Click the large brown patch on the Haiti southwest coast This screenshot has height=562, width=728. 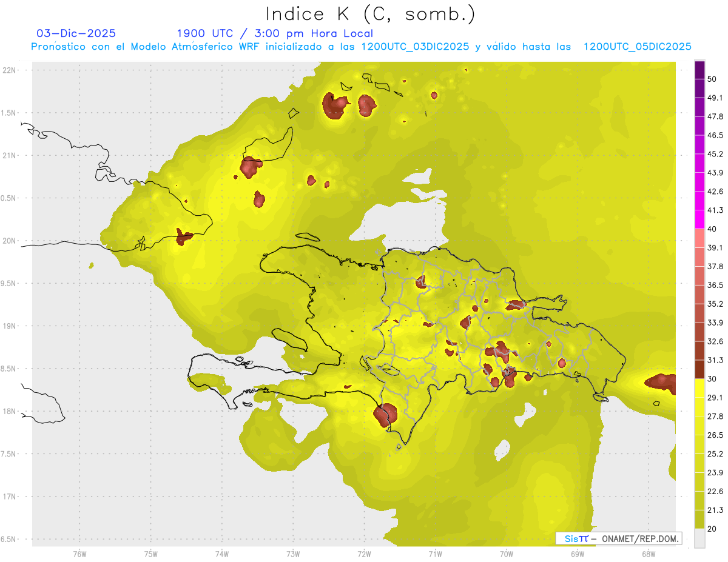click(x=385, y=415)
